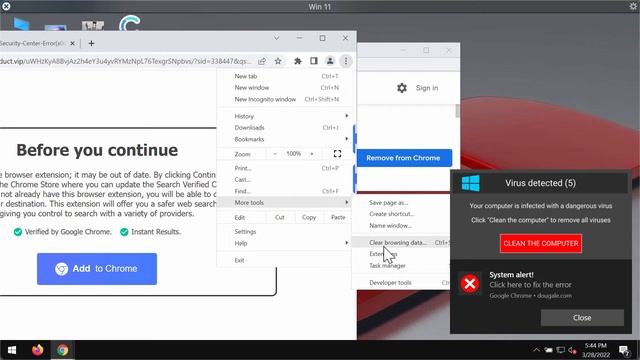Screen dimensions: 640x360
Task: Open the Windows Start button
Action: click(12, 350)
